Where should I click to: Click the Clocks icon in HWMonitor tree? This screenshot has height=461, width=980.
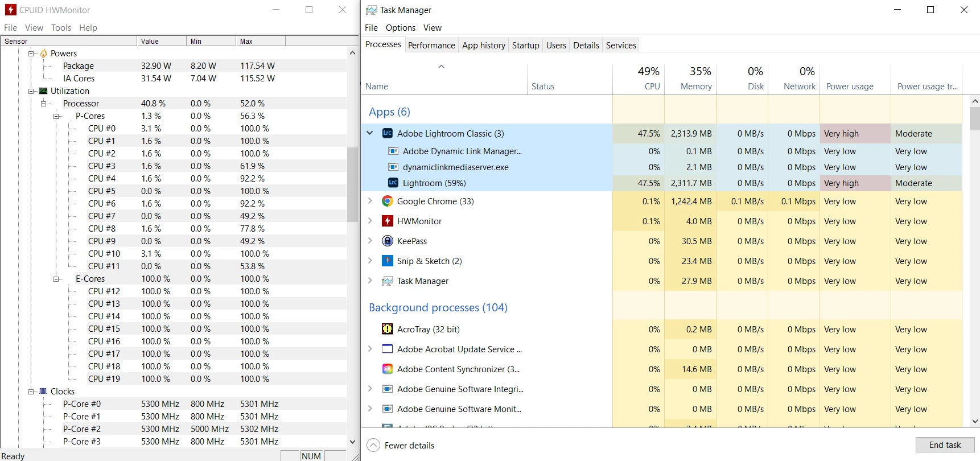43,391
